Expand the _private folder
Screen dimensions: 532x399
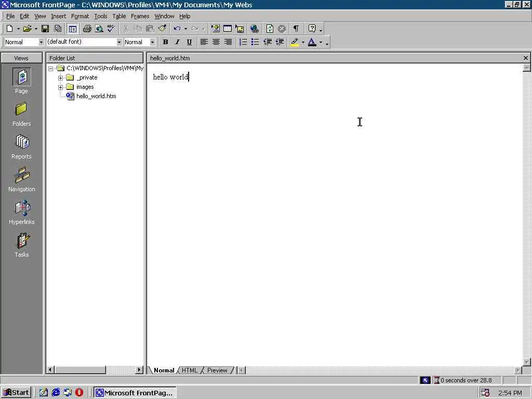(x=60, y=78)
